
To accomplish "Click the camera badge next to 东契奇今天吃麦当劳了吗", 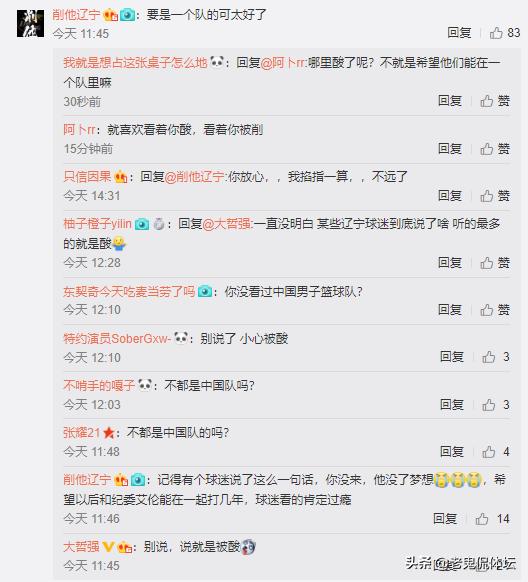I will pyautogui.click(x=205, y=291).
